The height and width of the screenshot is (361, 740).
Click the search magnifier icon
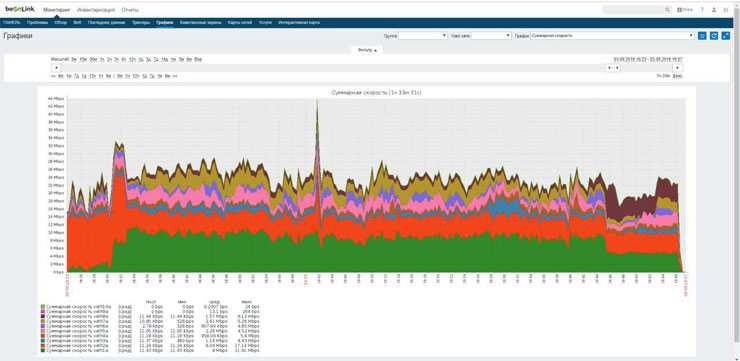[x=667, y=9]
